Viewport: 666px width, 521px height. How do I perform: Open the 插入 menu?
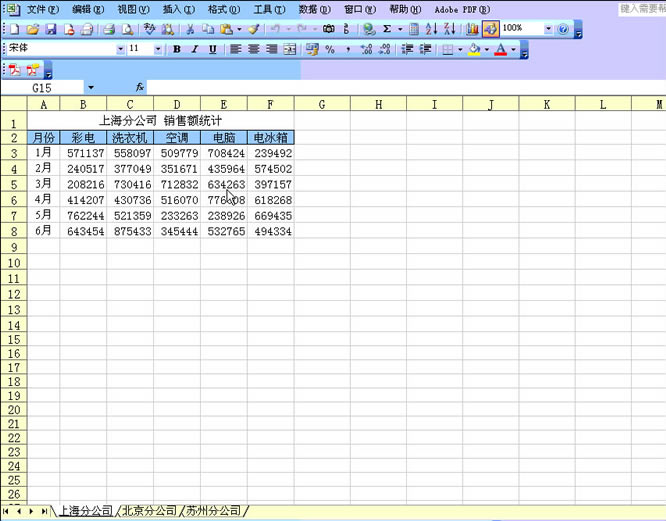pos(179,9)
